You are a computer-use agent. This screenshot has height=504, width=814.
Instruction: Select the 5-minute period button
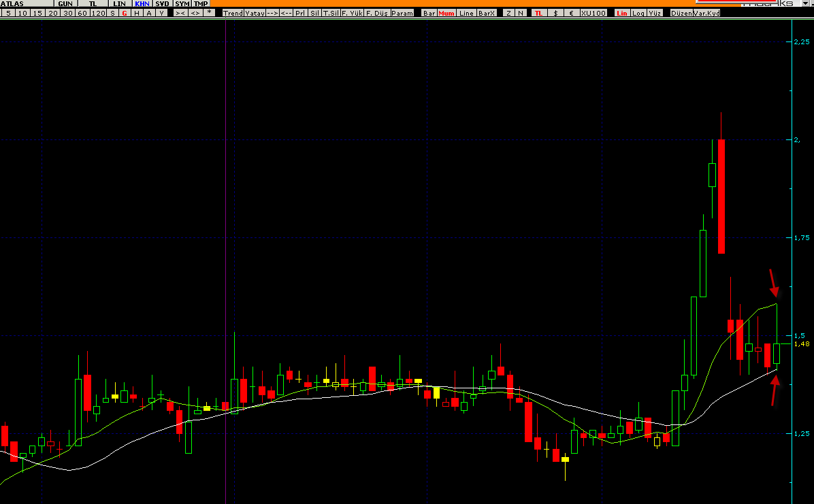8,13
